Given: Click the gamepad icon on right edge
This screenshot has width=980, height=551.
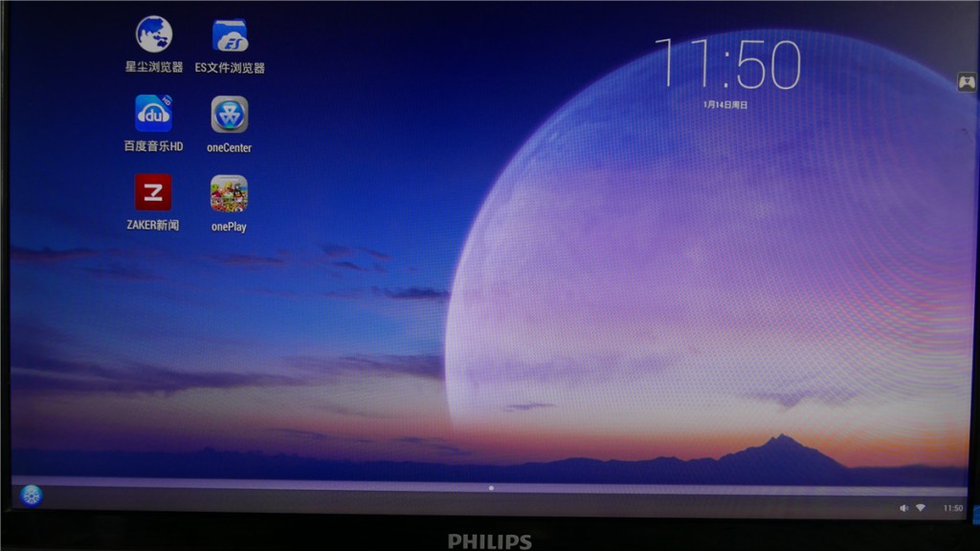Looking at the screenshot, I should click(967, 82).
